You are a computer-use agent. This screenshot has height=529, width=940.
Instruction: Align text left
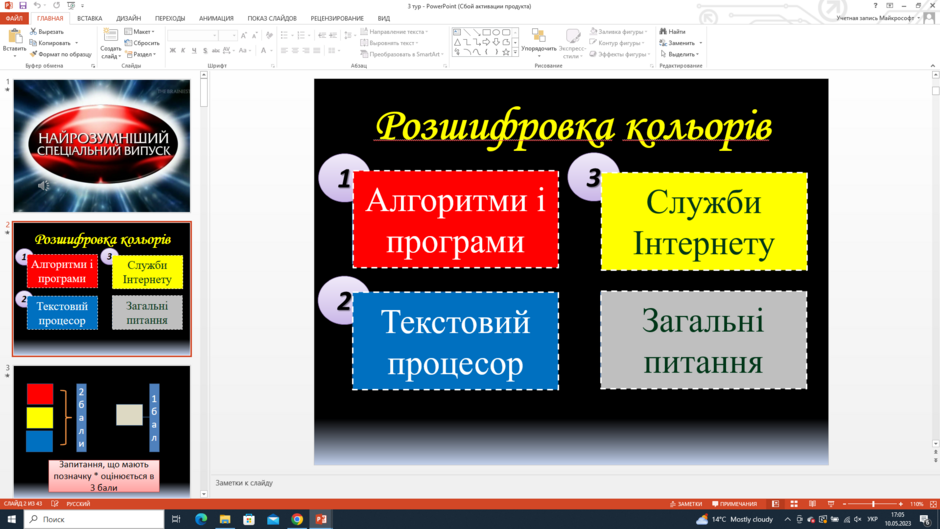(x=284, y=51)
